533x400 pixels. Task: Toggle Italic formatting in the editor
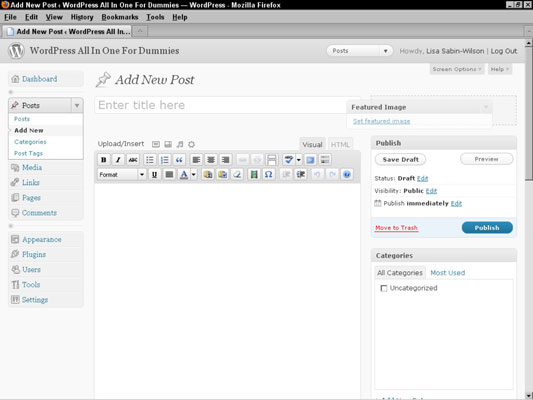point(118,160)
